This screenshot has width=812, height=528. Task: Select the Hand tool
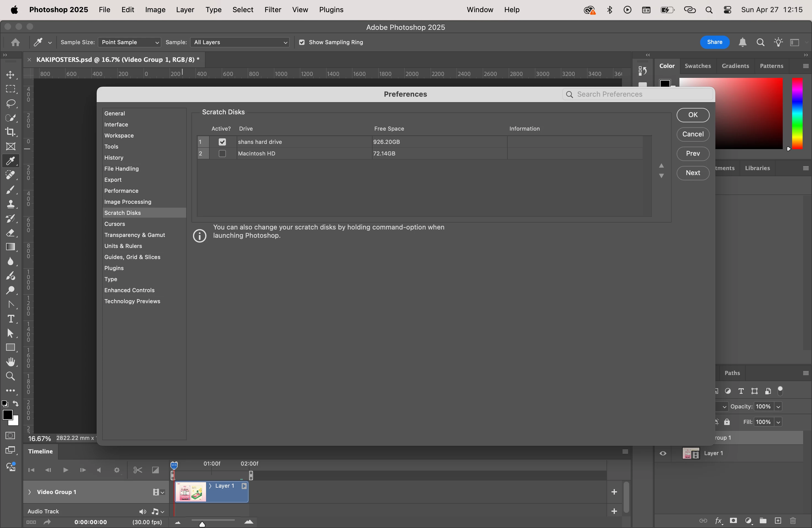point(10,362)
